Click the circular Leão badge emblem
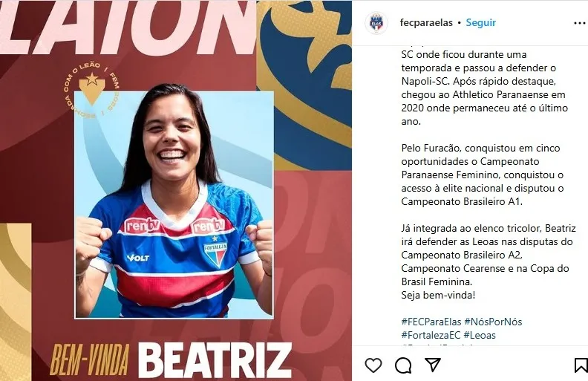Screen dimensions: 588x381 pyautogui.click(x=92, y=91)
